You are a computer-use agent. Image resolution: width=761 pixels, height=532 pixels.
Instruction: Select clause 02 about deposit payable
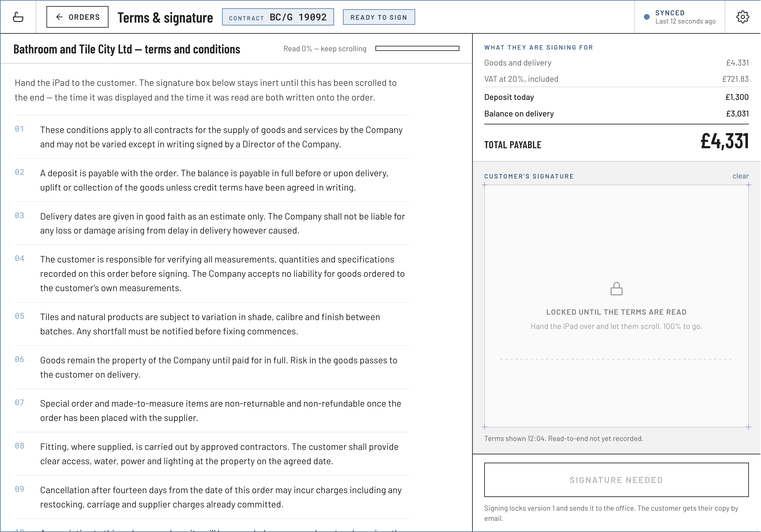(212, 180)
